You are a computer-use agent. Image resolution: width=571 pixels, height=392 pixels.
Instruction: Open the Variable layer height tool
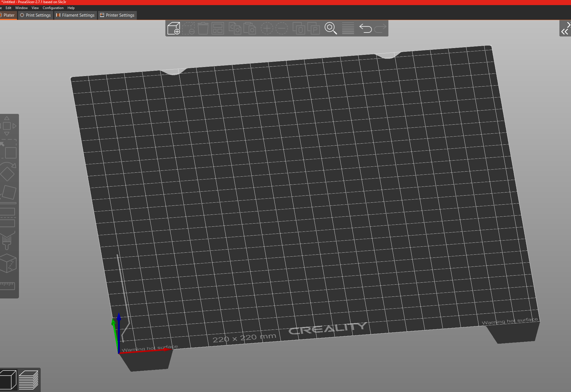tap(348, 28)
